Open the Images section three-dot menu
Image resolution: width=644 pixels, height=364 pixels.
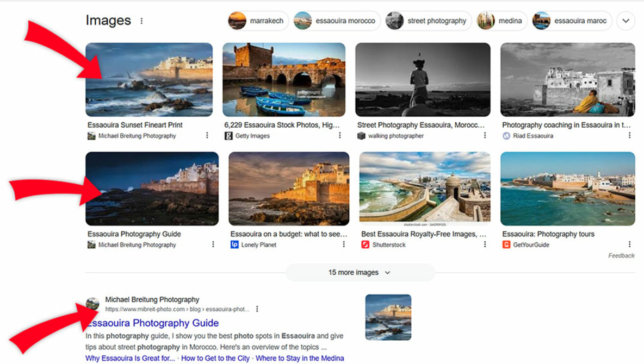(141, 21)
